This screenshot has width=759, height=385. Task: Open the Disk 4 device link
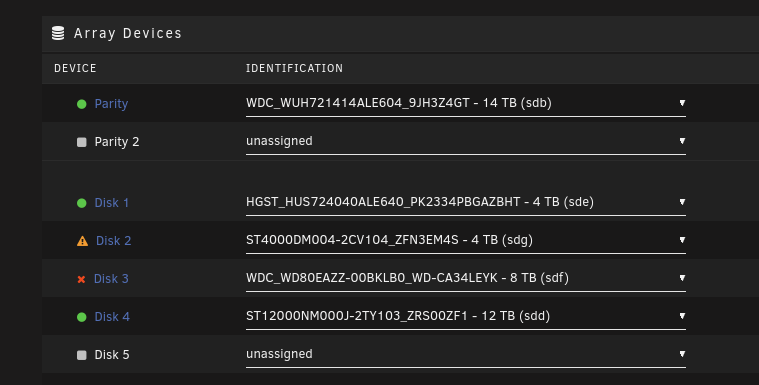(x=112, y=317)
